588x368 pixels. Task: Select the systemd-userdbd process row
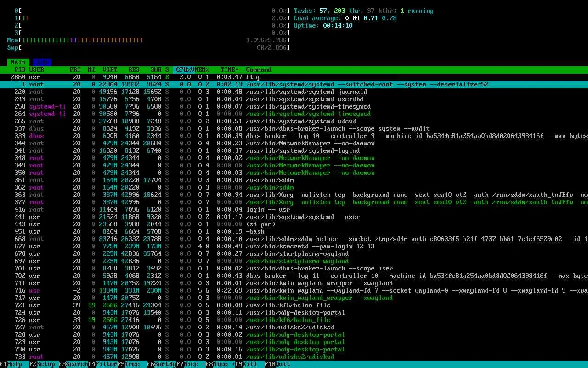[294, 99]
